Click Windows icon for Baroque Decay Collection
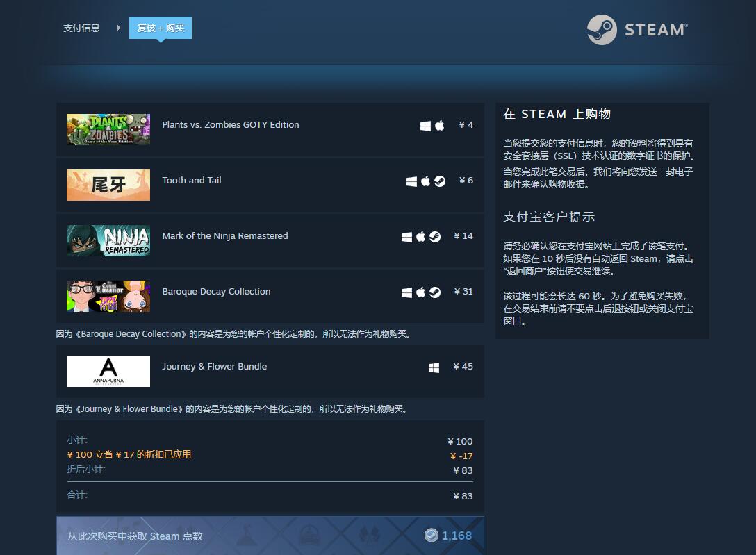Viewport: 756px width, 555px height. coord(407,292)
